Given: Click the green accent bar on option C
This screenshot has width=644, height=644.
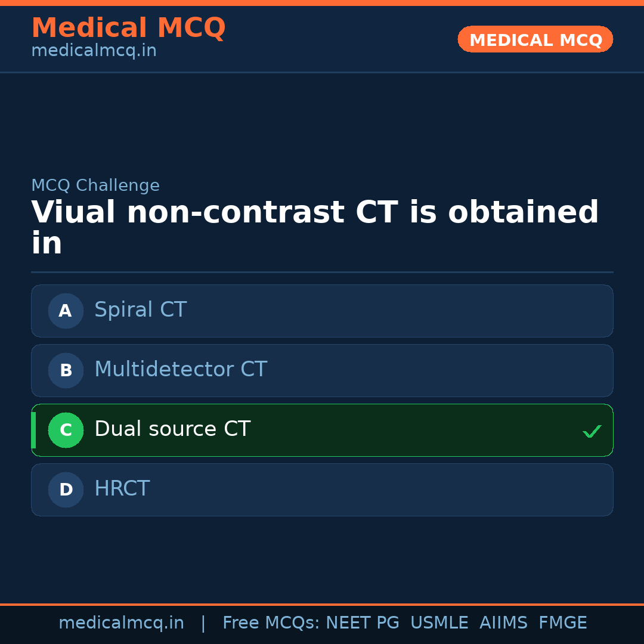Looking at the screenshot, I should point(33,430).
